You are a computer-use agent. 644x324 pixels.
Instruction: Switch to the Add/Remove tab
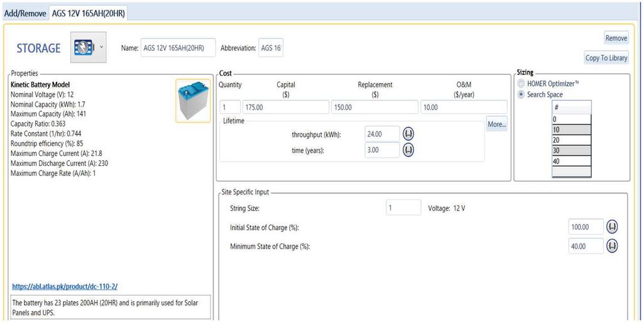(x=23, y=13)
